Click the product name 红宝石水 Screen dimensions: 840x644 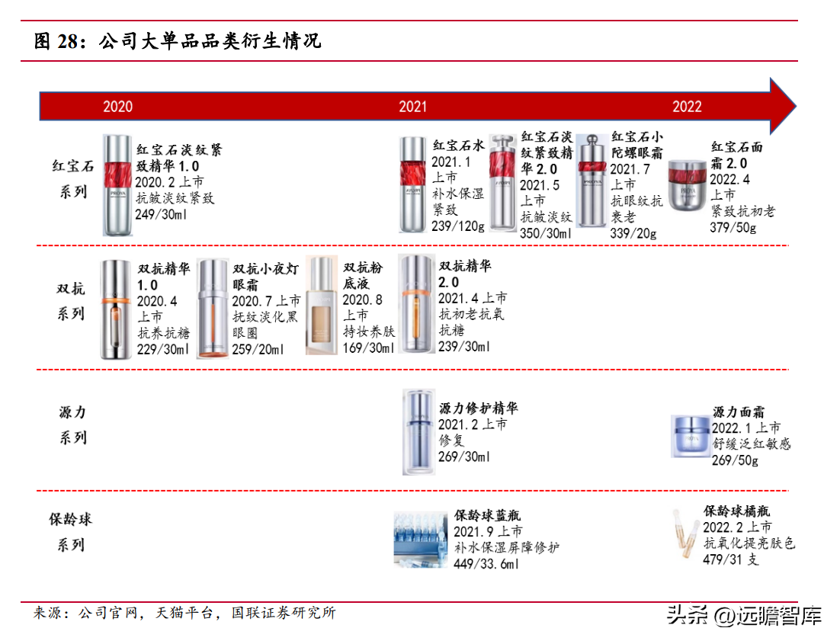click(x=459, y=146)
